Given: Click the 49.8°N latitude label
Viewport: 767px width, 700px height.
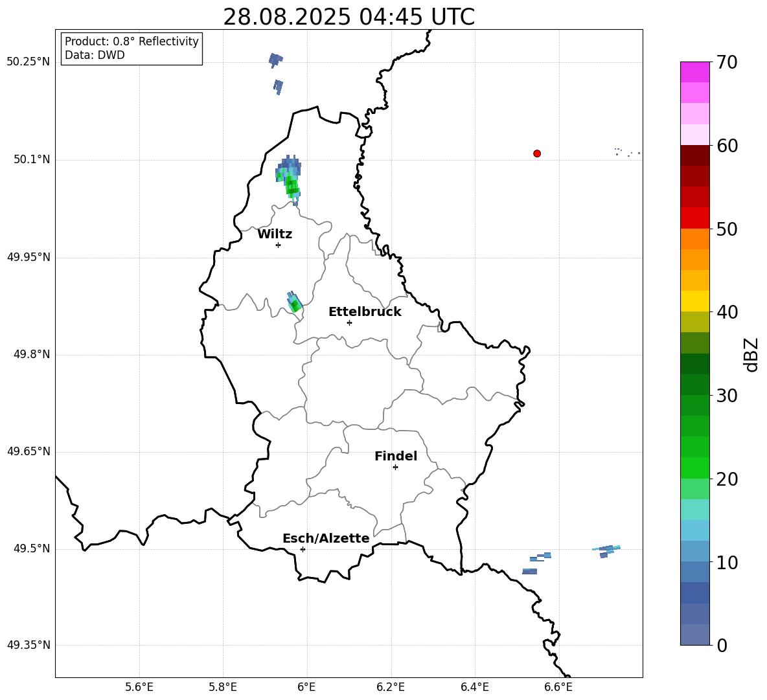Looking at the screenshot, I should pyautogui.click(x=32, y=354).
